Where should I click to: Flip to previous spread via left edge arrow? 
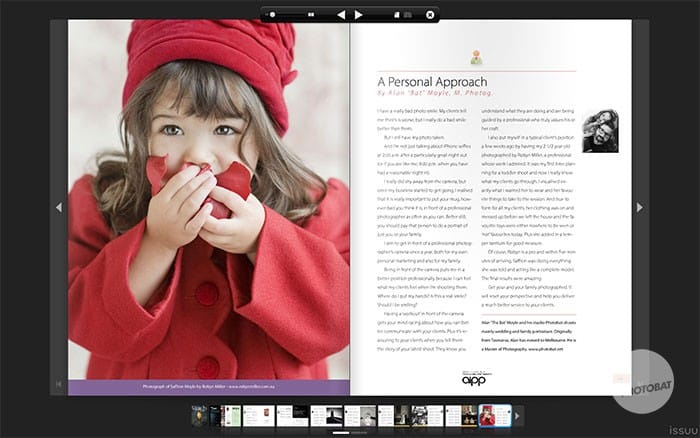click(x=58, y=207)
